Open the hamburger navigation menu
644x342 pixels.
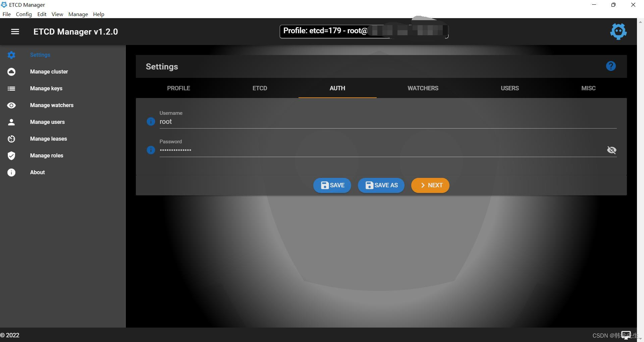[x=15, y=32]
